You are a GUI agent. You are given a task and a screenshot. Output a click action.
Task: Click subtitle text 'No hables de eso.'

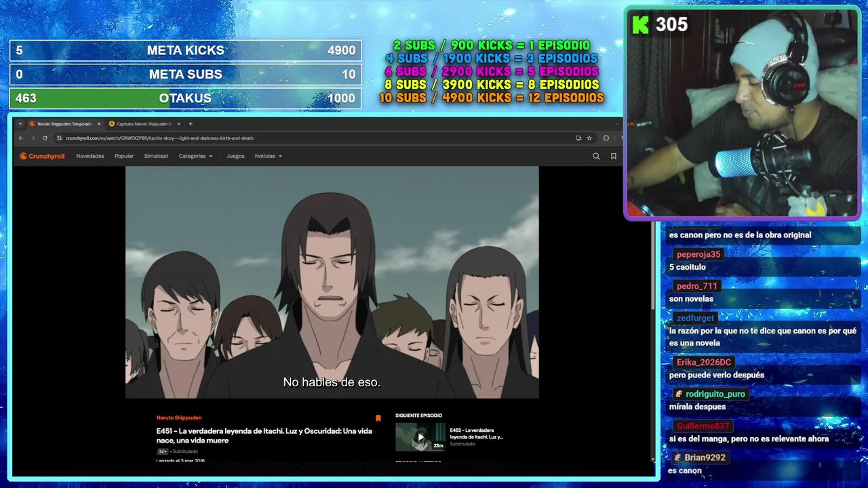(x=332, y=382)
